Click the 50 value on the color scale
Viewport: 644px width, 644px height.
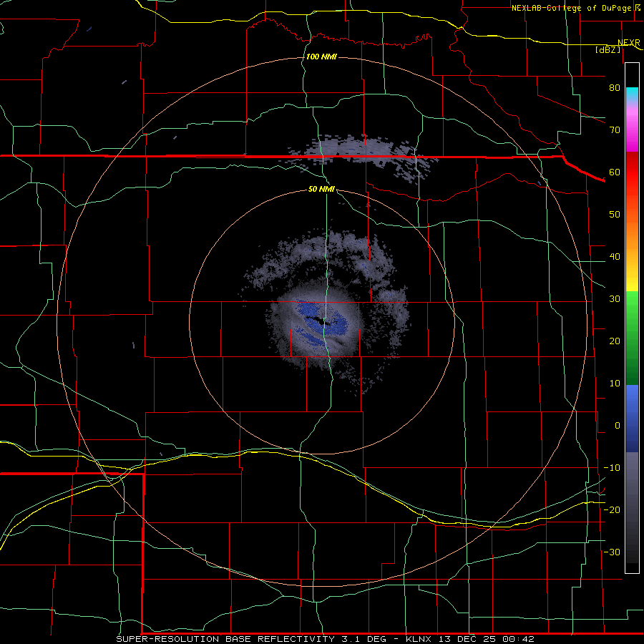(x=615, y=215)
